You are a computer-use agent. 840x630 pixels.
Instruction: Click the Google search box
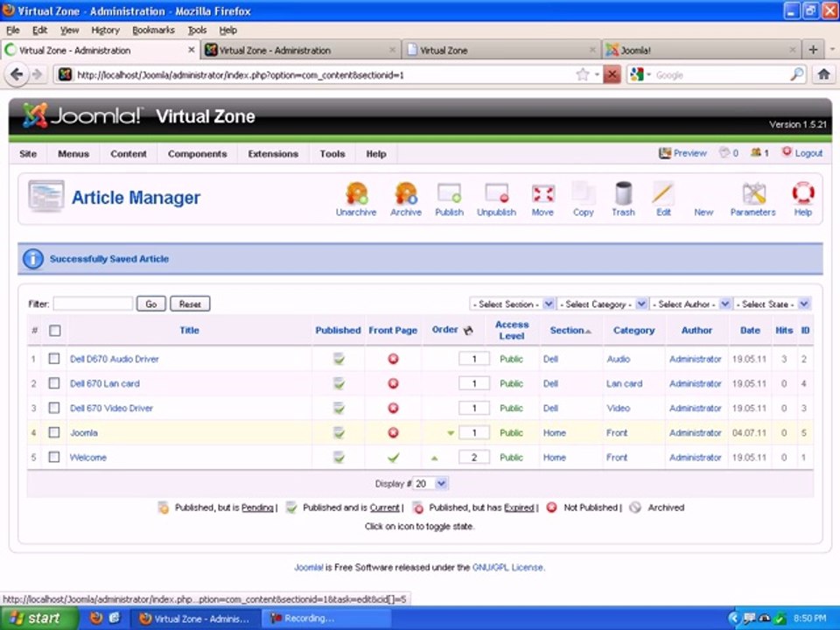click(720, 75)
